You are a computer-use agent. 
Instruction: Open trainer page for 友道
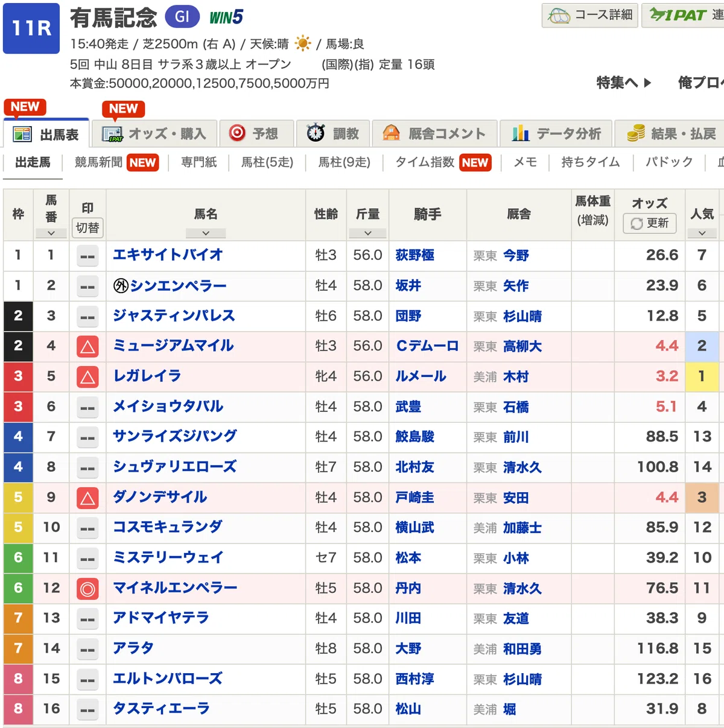point(516,618)
